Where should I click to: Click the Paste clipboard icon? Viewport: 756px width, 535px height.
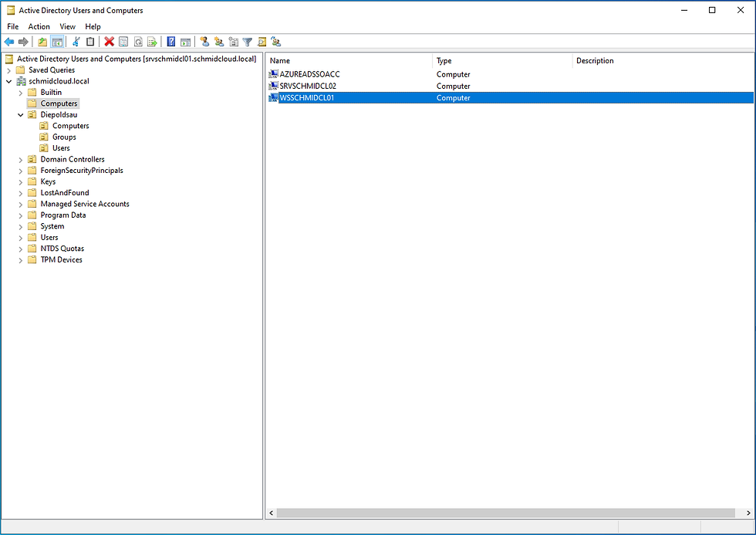[90, 42]
